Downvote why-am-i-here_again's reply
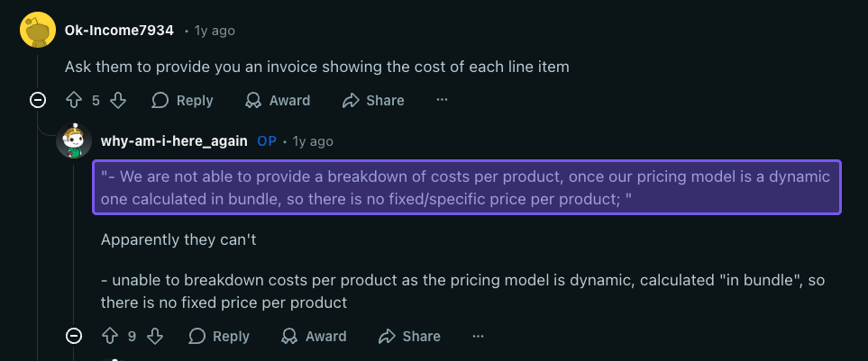Viewport: 868px width, 361px height. pyautogui.click(x=154, y=336)
